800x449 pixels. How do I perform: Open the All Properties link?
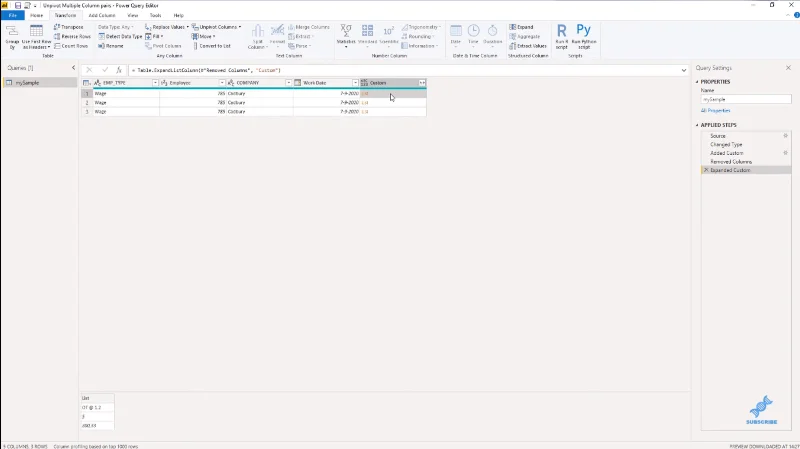point(715,110)
